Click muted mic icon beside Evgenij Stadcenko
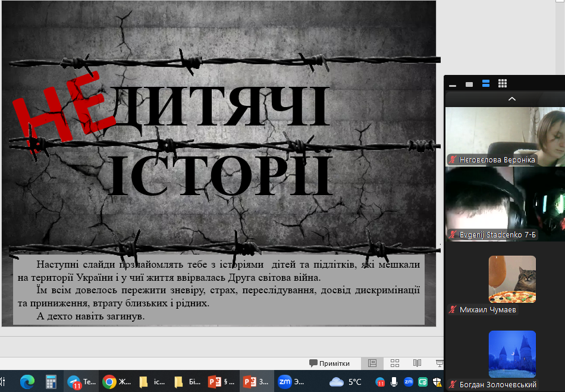Screen dimensions: 565x392 (453, 234)
